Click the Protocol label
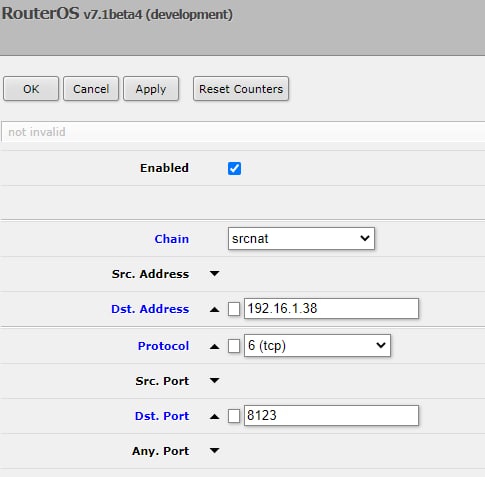This screenshot has width=485, height=477. (163, 346)
